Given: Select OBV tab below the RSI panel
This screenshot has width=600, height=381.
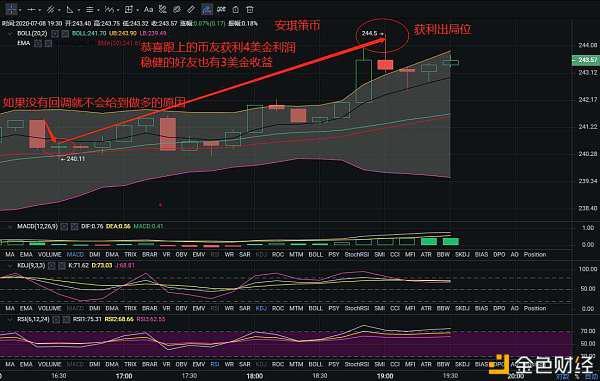Looking at the screenshot, I should (181, 364).
